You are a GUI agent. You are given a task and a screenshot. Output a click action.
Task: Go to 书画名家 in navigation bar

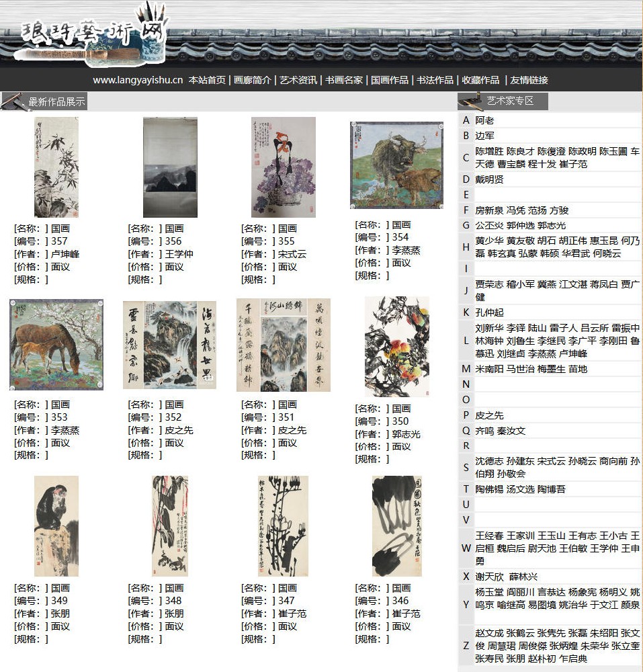pos(344,80)
